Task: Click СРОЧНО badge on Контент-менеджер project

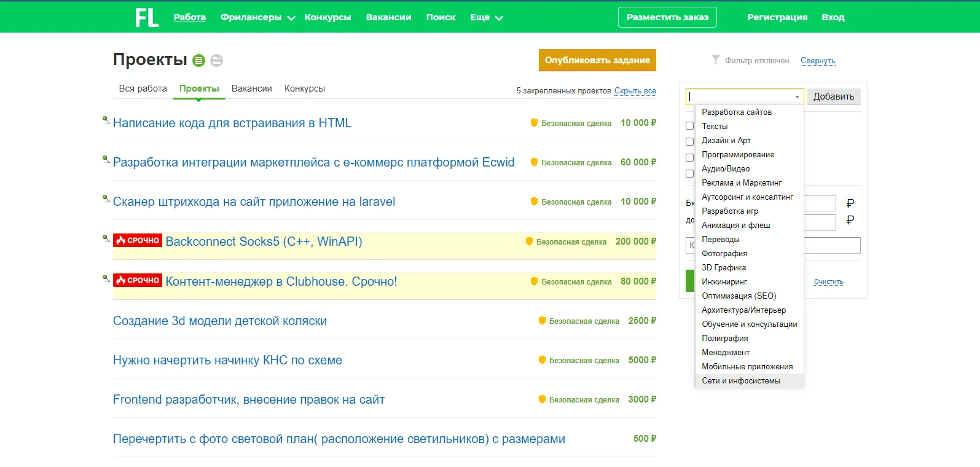Action: click(138, 280)
